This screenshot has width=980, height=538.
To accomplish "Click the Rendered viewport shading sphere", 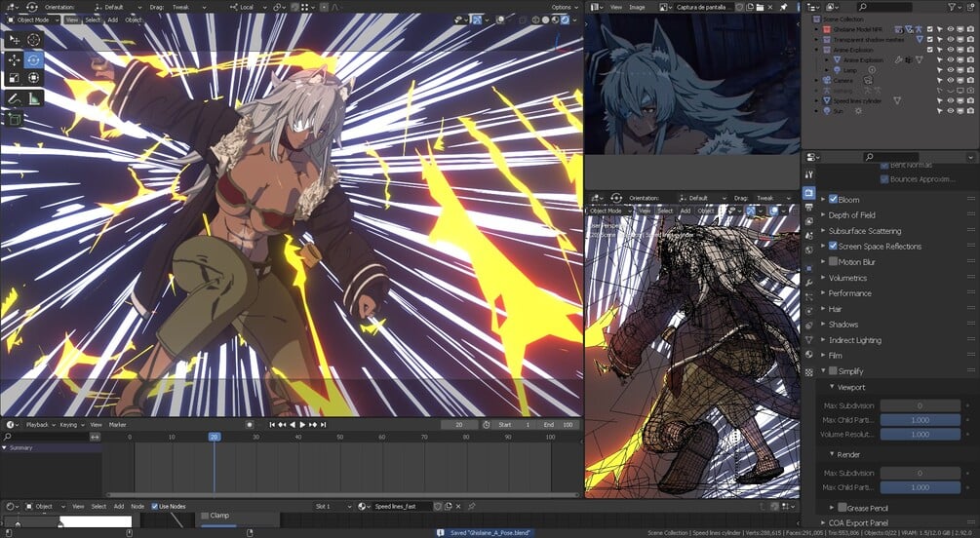I will tap(565, 20).
